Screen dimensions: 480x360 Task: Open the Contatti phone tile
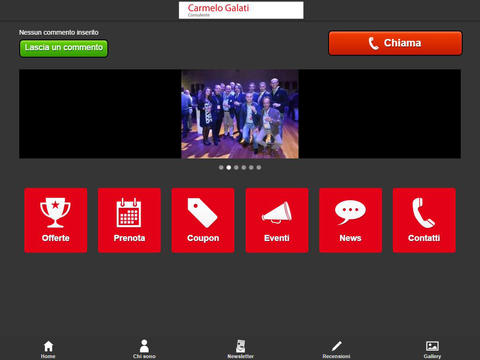pos(424,220)
